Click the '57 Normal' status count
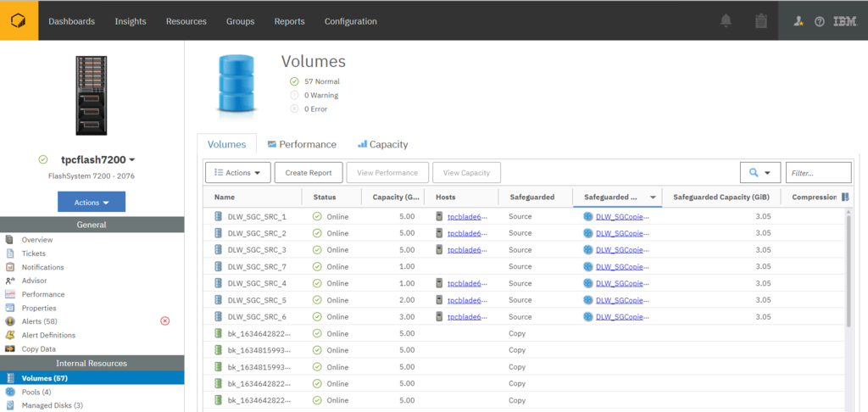Image resolution: width=868 pixels, height=412 pixels. coord(322,81)
